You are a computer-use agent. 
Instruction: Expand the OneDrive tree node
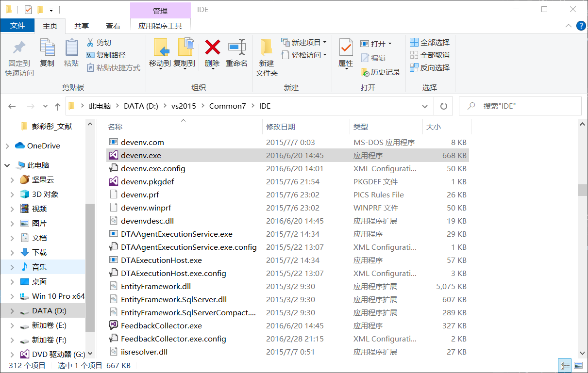(7, 146)
